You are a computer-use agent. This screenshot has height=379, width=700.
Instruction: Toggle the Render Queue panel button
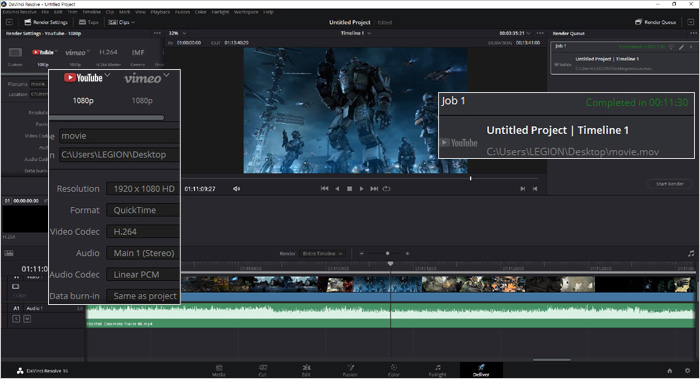point(655,22)
